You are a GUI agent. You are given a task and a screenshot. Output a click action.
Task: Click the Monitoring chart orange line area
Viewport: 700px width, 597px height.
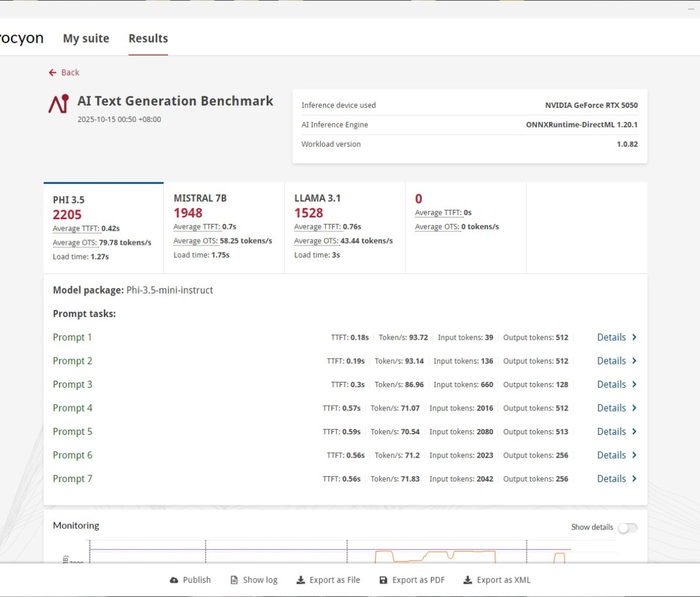(x=461, y=552)
